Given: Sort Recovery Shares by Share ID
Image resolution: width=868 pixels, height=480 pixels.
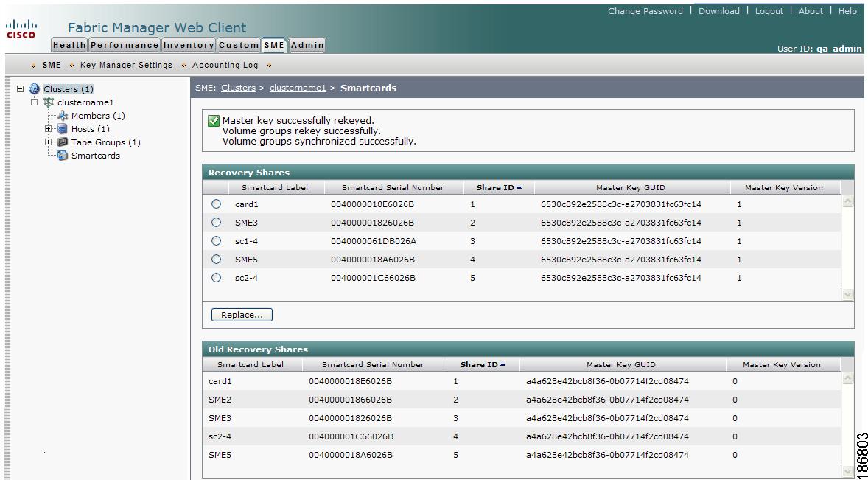Looking at the screenshot, I should click(499, 188).
